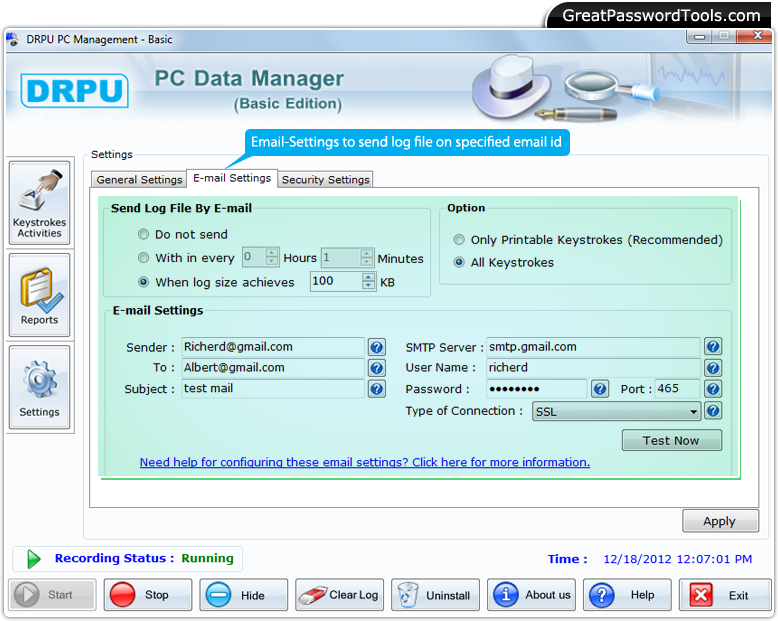Click help icon next to User Name field
This screenshot has width=778, height=621.
(x=713, y=368)
